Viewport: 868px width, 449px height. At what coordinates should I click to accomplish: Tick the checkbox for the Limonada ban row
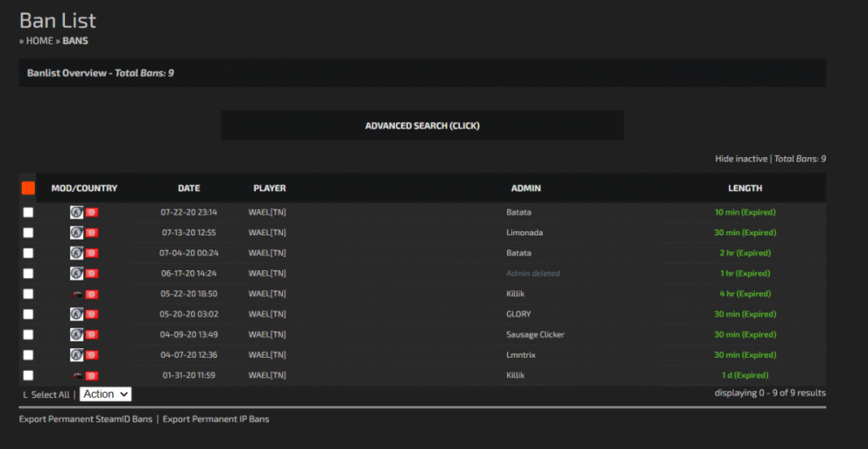tap(28, 233)
